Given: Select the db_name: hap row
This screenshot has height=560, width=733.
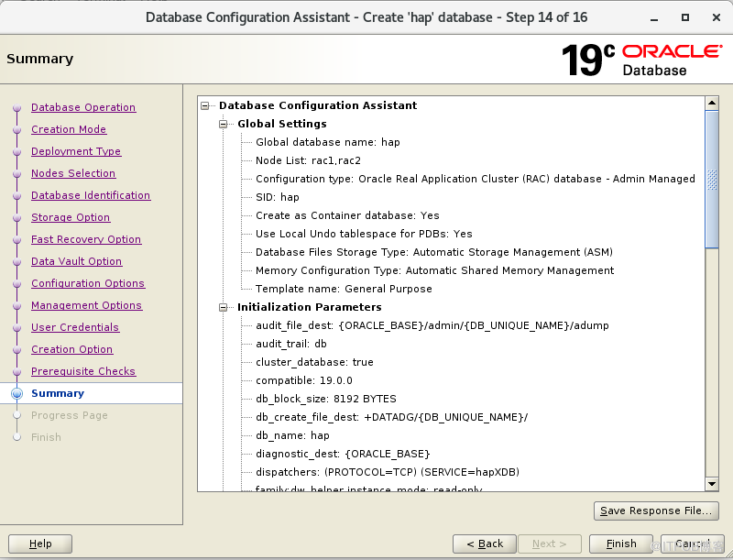Looking at the screenshot, I should (292, 435).
